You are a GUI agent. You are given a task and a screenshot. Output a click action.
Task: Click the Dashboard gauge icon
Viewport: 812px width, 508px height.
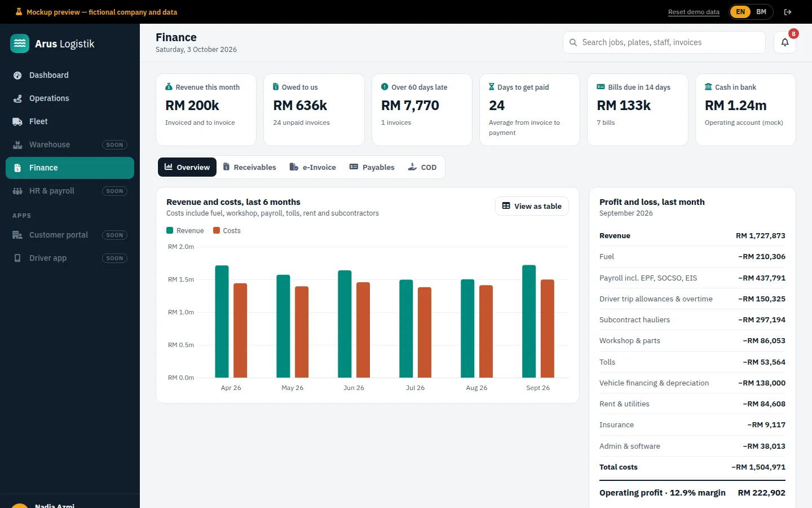coord(17,75)
